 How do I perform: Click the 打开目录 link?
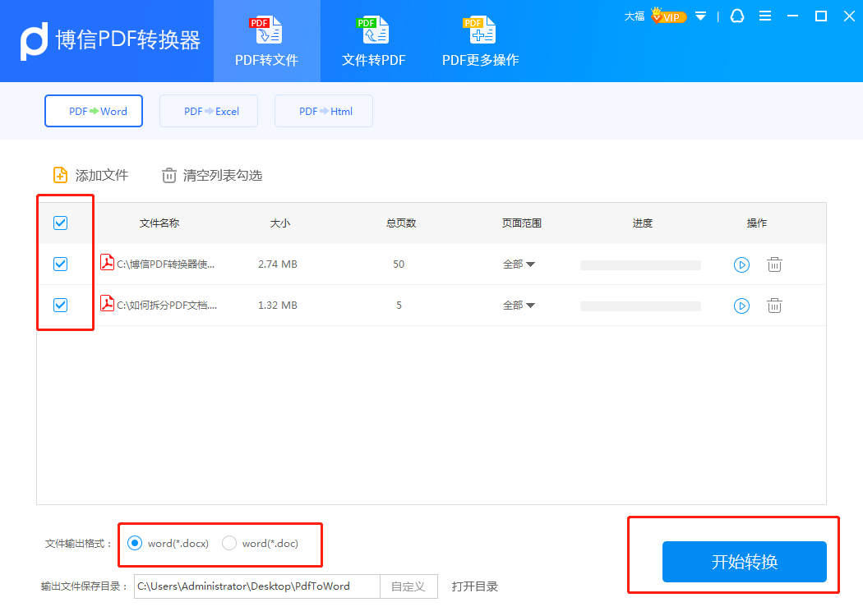point(474,586)
